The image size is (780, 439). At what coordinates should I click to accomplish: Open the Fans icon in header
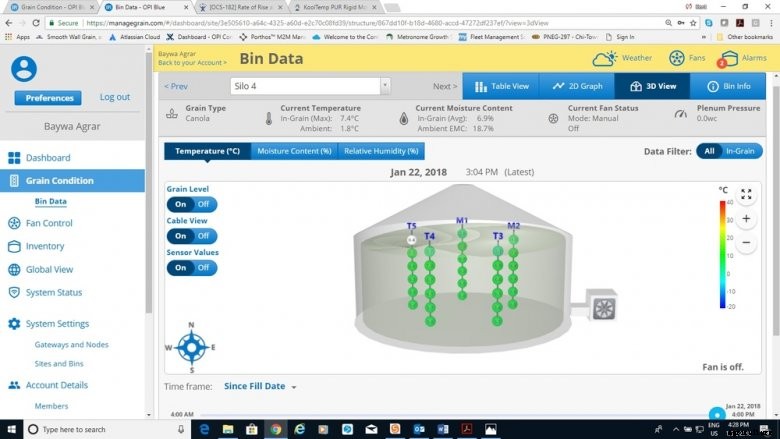pyautogui.click(x=677, y=58)
